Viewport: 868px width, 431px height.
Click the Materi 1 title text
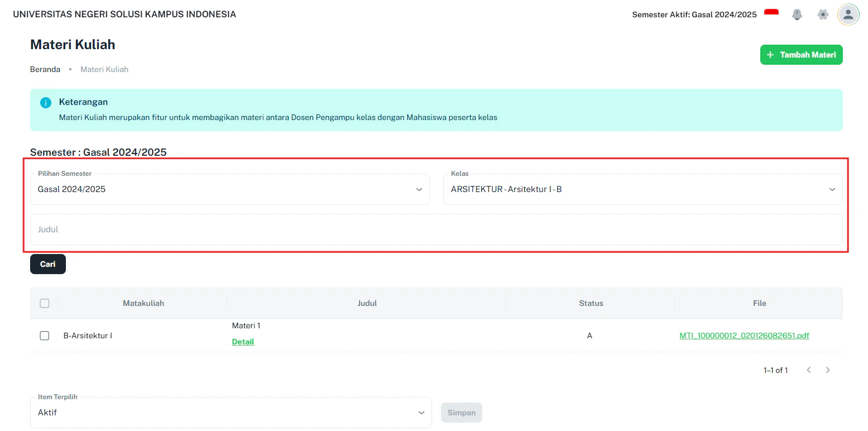point(246,325)
